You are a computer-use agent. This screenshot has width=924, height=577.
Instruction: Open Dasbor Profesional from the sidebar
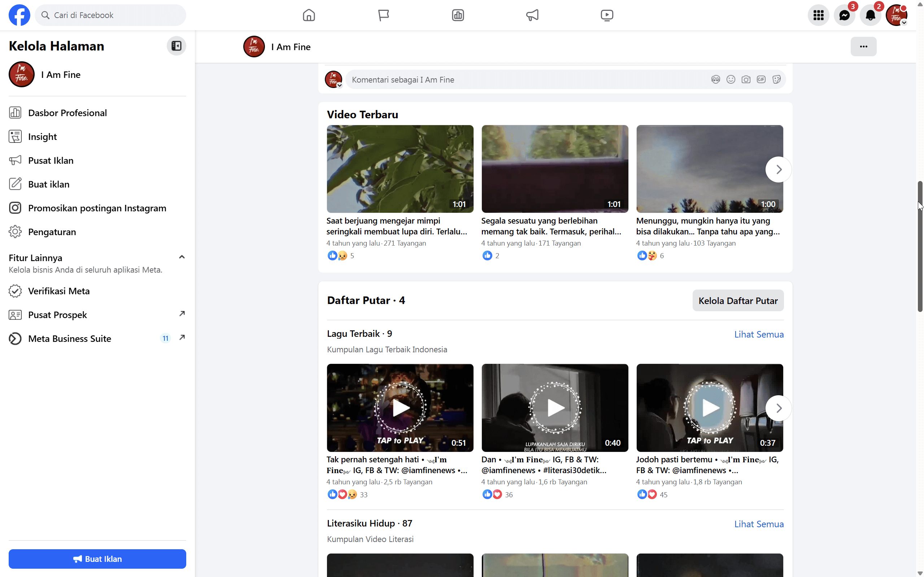click(x=67, y=113)
